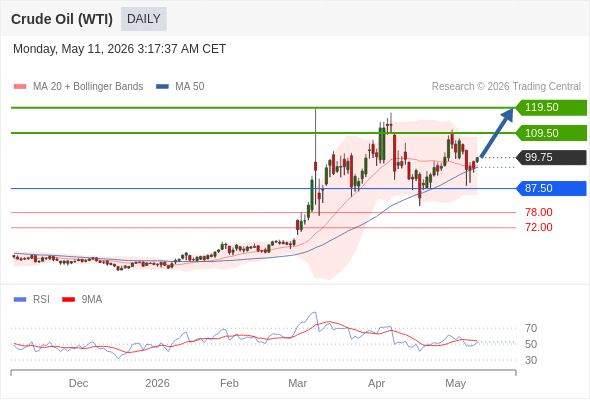Click the red 72.00 support label
590x400 pixels.
point(539,227)
